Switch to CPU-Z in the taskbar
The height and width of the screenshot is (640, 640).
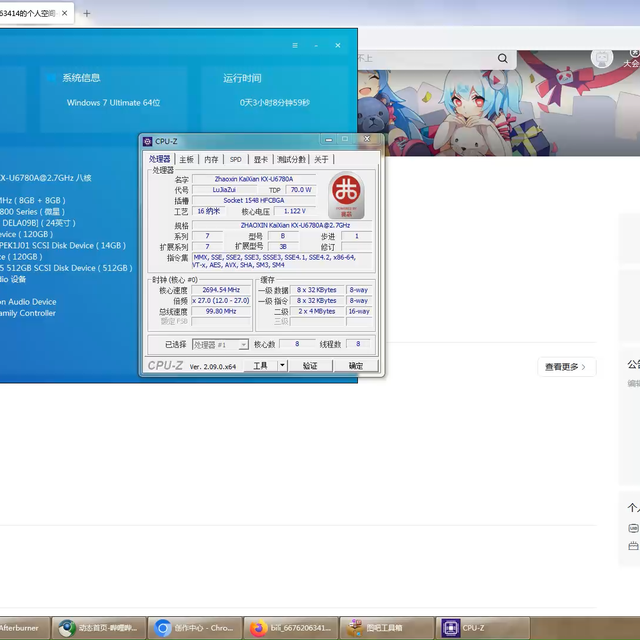tap(475, 628)
